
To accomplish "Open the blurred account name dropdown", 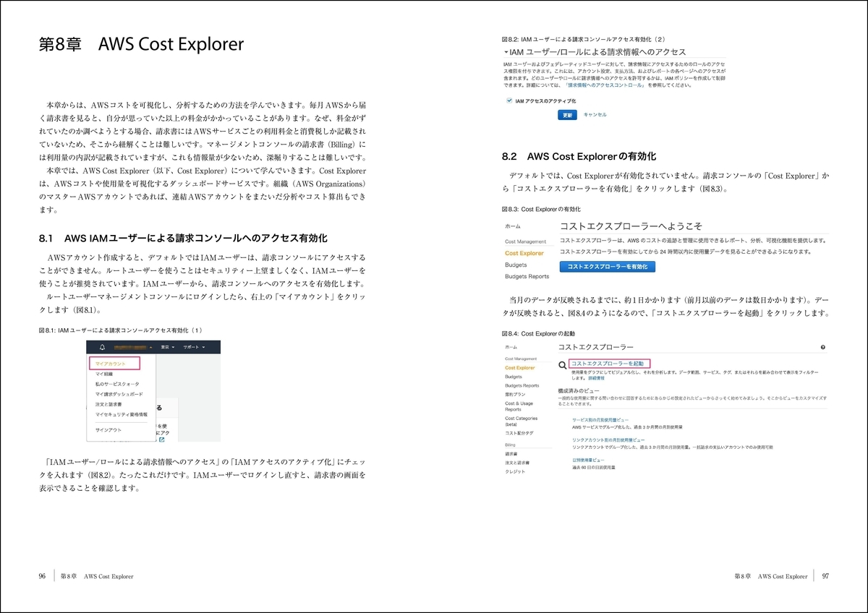I will [135, 347].
